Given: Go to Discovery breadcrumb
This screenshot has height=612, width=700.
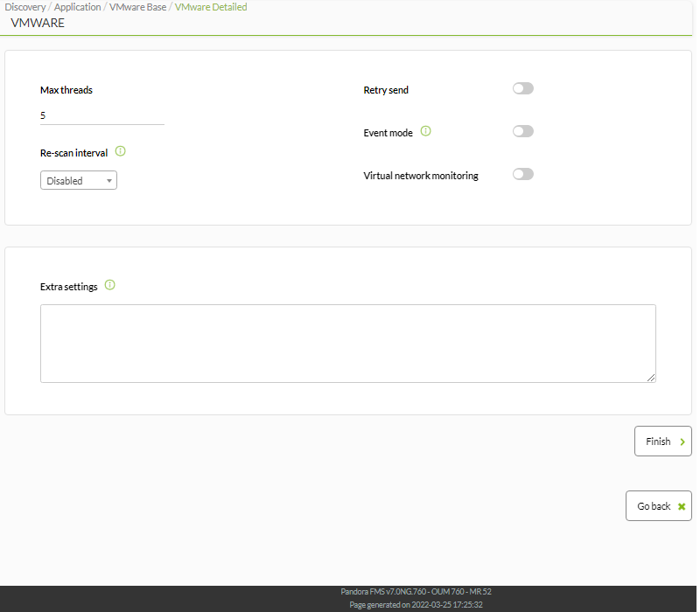Looking at the screenshot, I should pyautogui.click(x=25, y=7).
